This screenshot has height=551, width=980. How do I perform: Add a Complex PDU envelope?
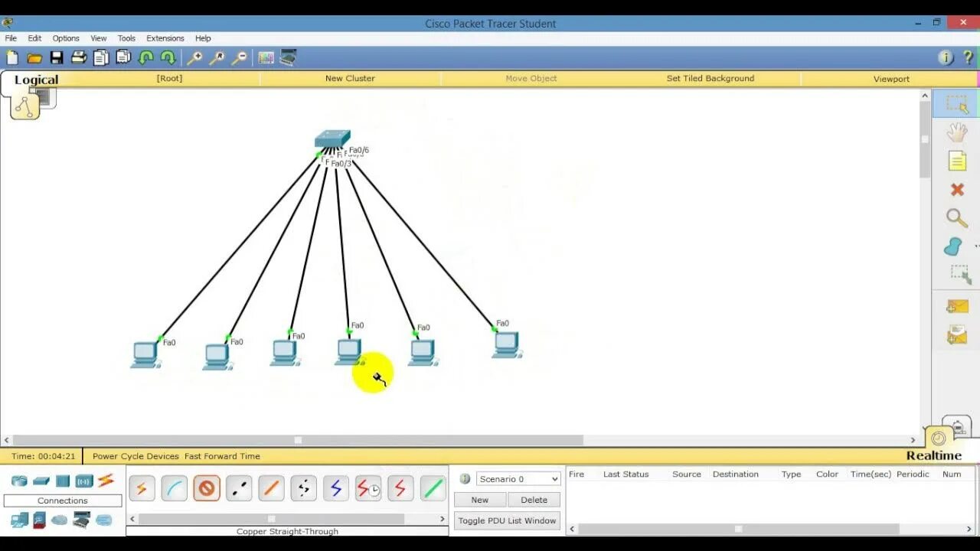(x=957, y=334)
